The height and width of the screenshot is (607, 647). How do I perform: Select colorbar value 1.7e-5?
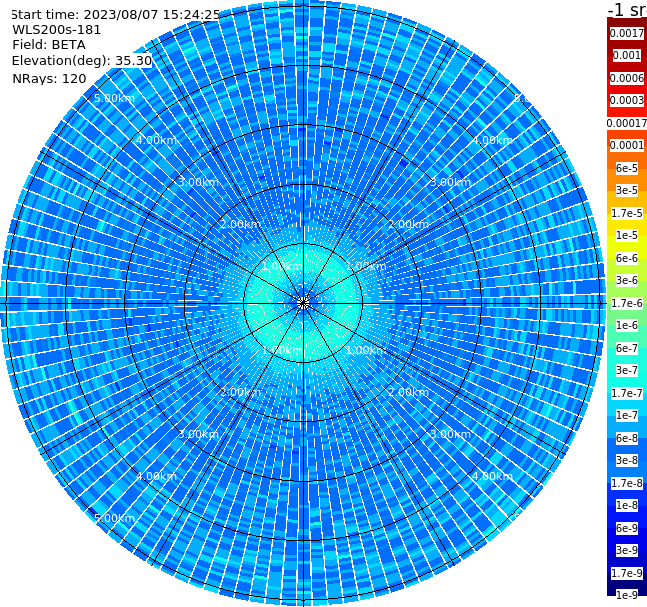627,213
